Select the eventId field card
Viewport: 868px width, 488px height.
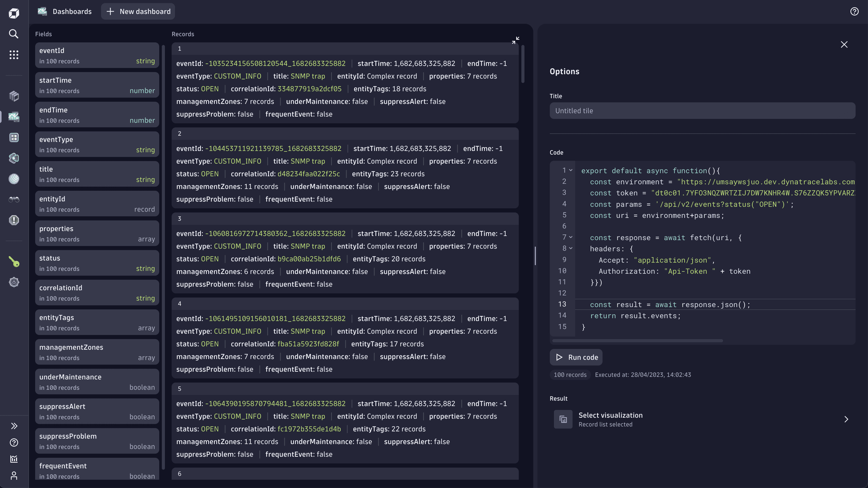point(97,55)
